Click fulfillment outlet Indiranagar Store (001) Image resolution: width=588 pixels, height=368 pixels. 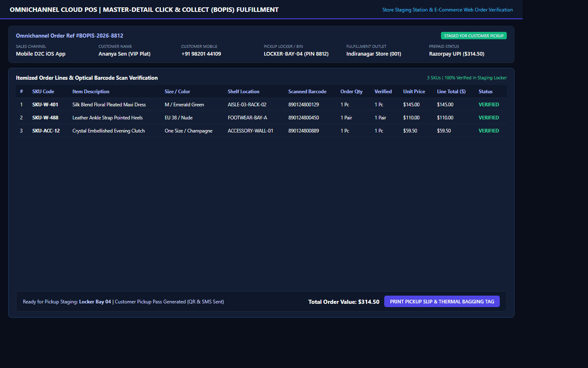[374, 54]
